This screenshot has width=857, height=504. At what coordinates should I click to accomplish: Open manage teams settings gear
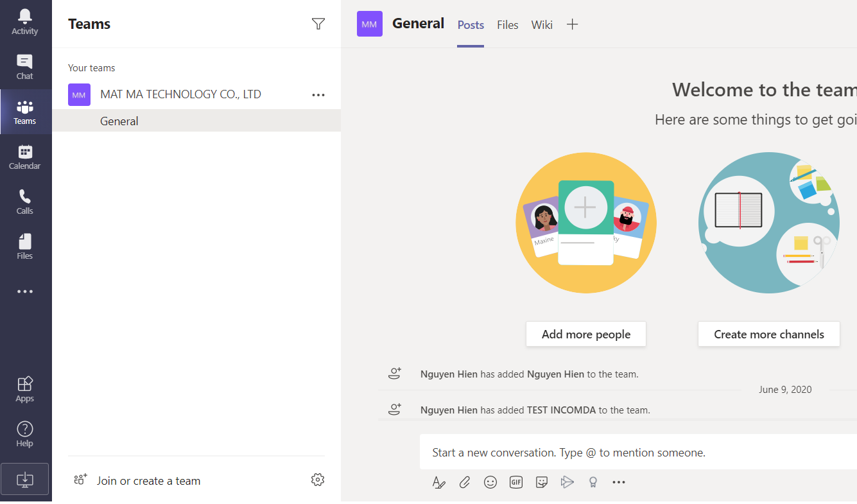[318, 480]
